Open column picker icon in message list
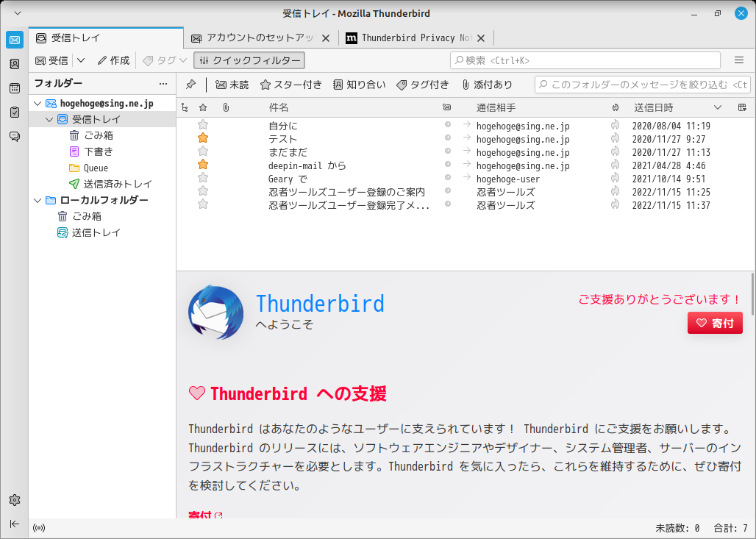 [x=742, y=107]
